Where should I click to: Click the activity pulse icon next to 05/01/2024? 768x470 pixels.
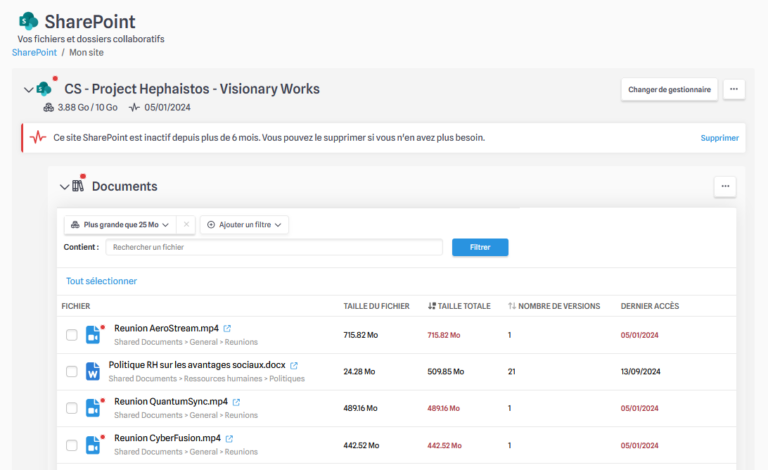coord(134,107)
